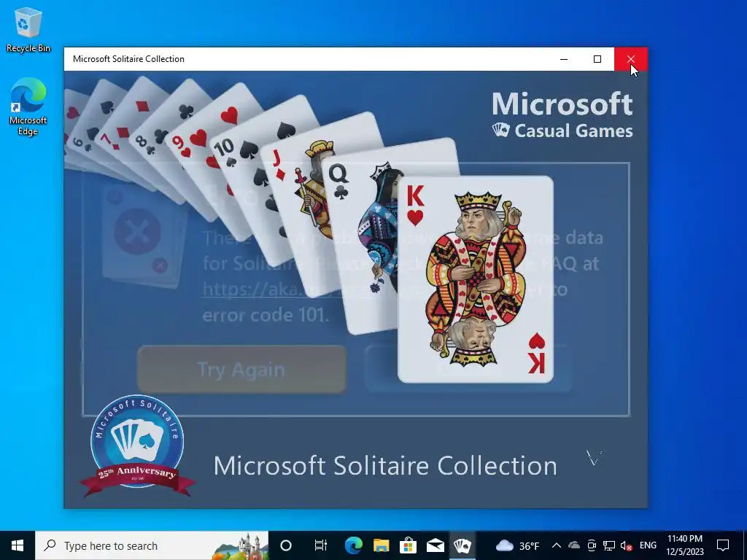This screenshot has height=560, width=747.
Task: Close the Microsoft Solitaire Collection window
Action: pos(631,59)
